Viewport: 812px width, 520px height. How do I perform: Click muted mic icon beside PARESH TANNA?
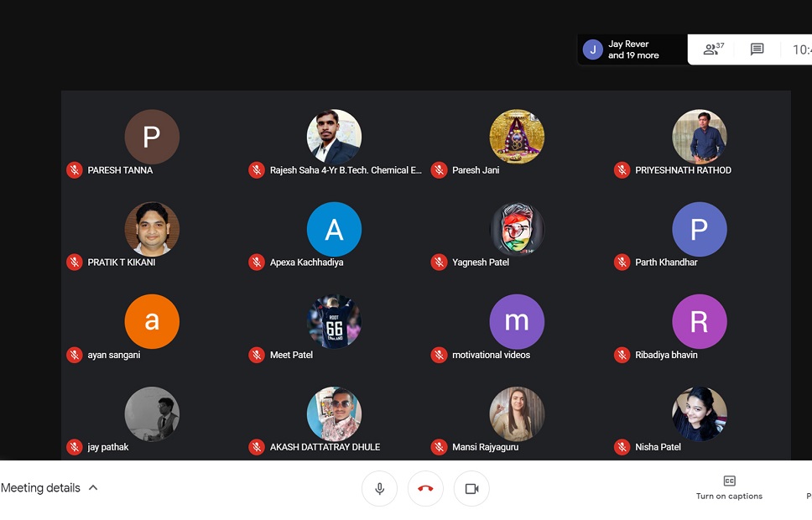click(x=75, y=170)
